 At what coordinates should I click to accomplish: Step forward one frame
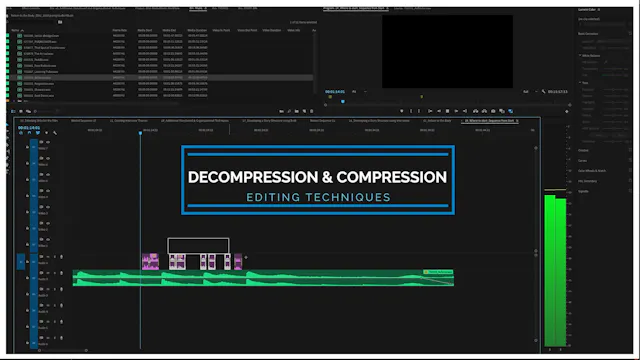(x=456, y=111)
